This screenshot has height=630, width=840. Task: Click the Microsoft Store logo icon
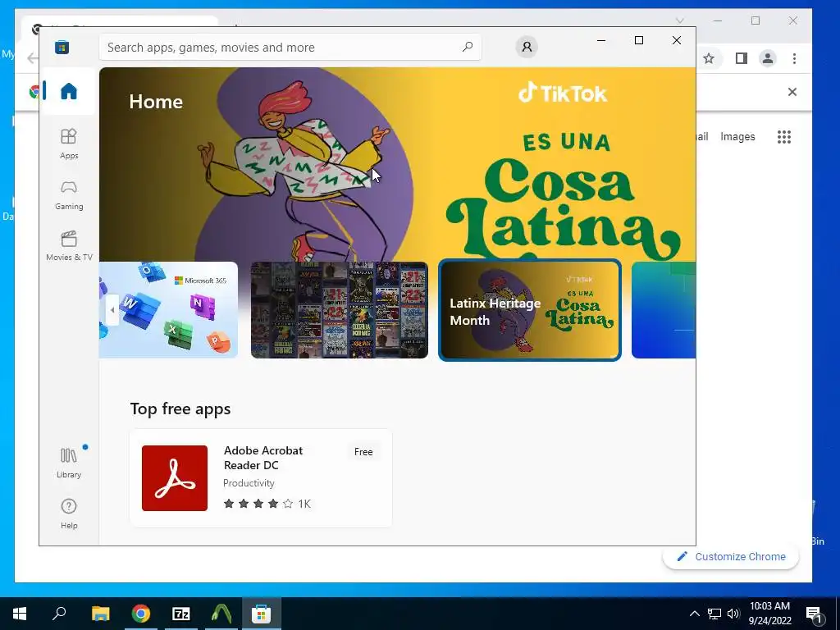62,47
